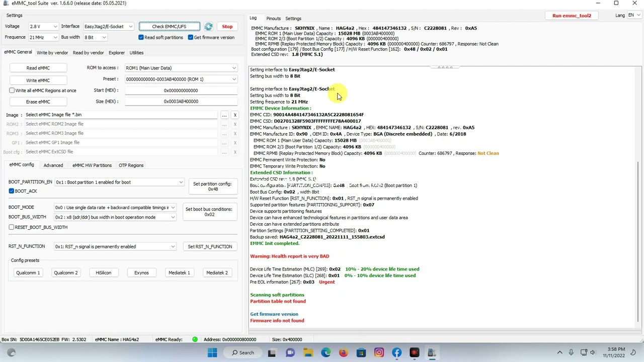644x362 pixels.
Task: Click the Start (HEX) input field
Action: 181,90
